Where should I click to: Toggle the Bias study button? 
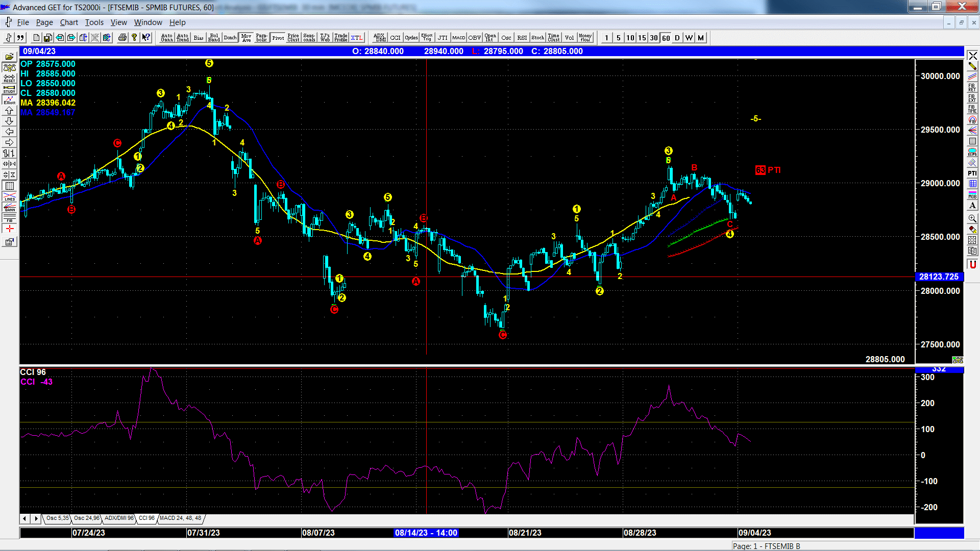(x=199, y=38)
